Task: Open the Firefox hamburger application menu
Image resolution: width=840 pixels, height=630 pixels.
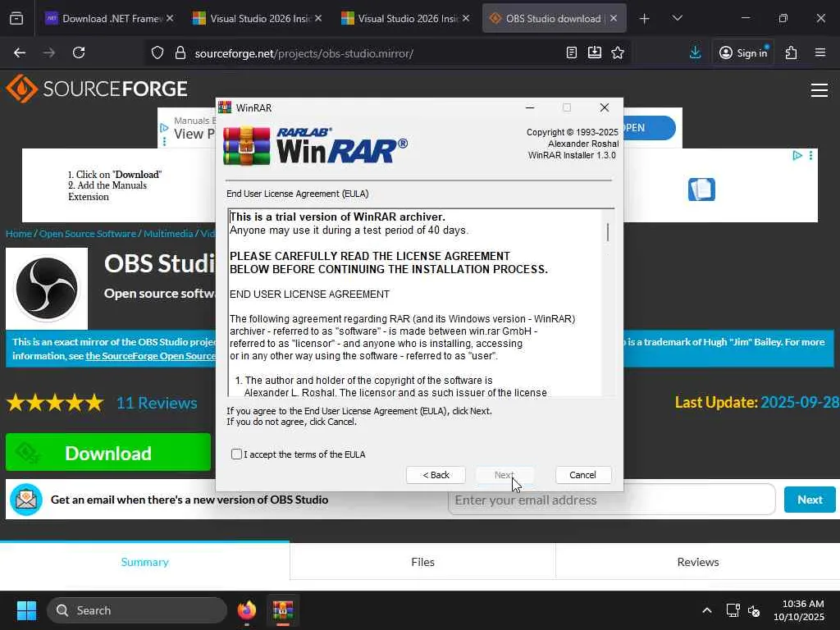Action: tap(820, 52)
